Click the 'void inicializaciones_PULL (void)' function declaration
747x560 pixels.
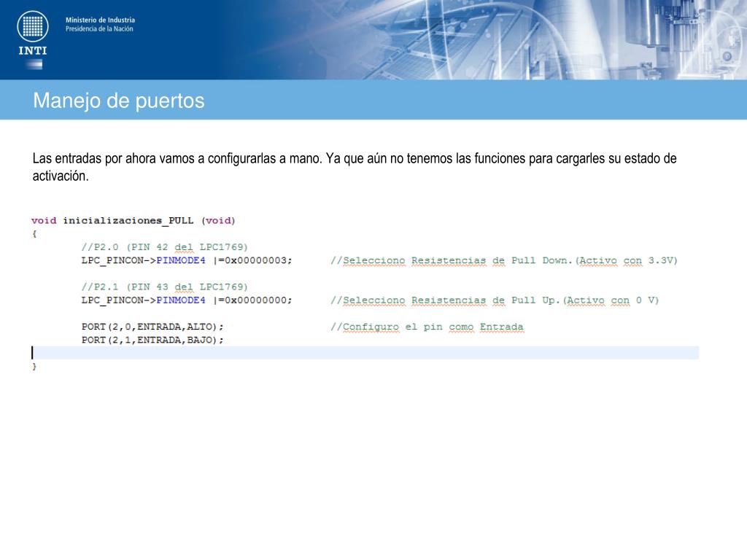(x=133, y=220)
